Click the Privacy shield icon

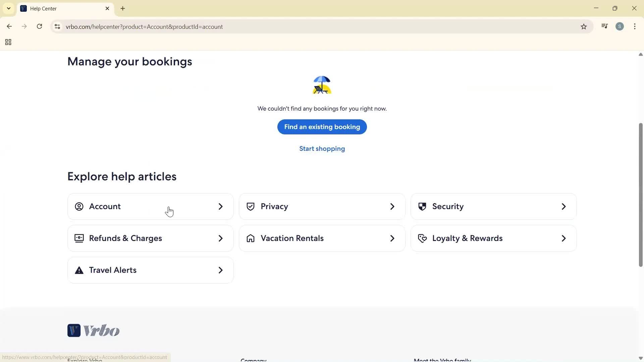tap(251, 206)
